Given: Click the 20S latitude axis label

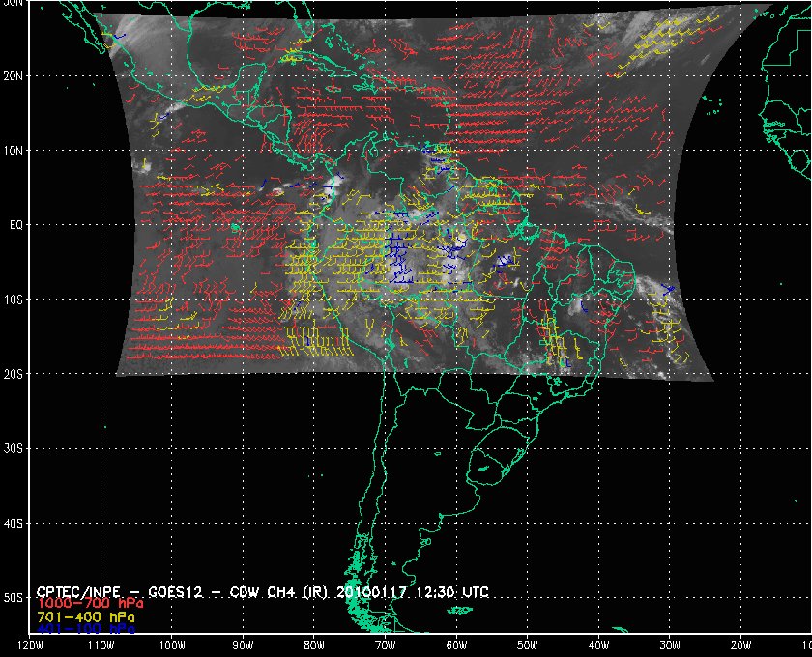Looking at the screenshot, I should point(15,374).
